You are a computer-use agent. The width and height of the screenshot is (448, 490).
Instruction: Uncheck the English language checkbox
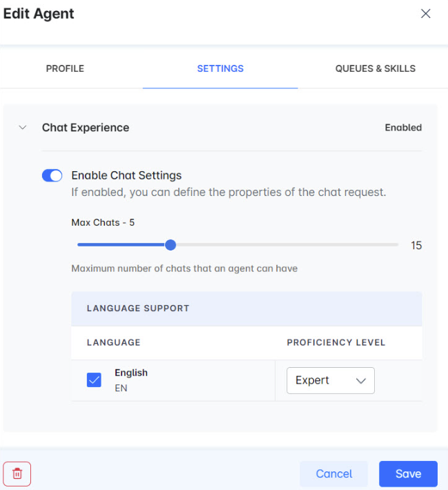click(95, 380)
